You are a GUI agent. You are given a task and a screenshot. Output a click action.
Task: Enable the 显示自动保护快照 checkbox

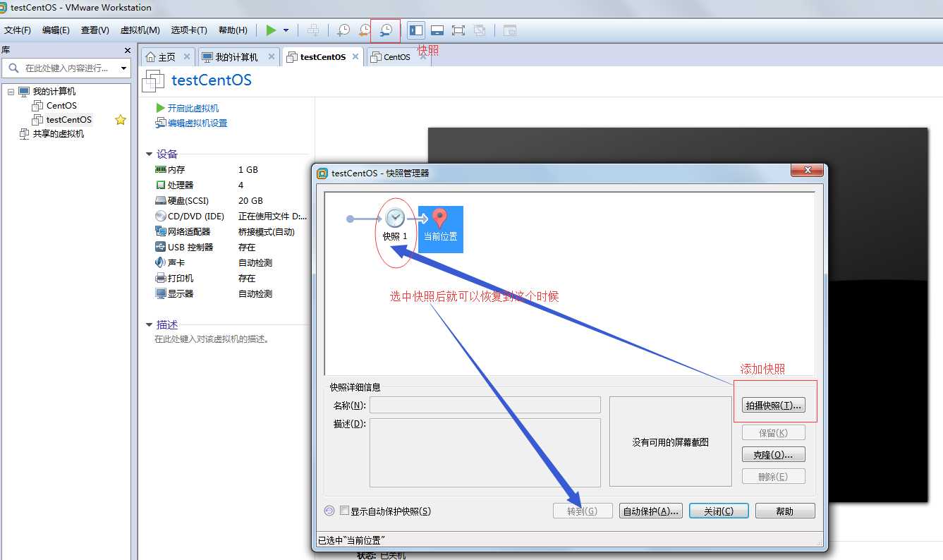tap(344, 511)
